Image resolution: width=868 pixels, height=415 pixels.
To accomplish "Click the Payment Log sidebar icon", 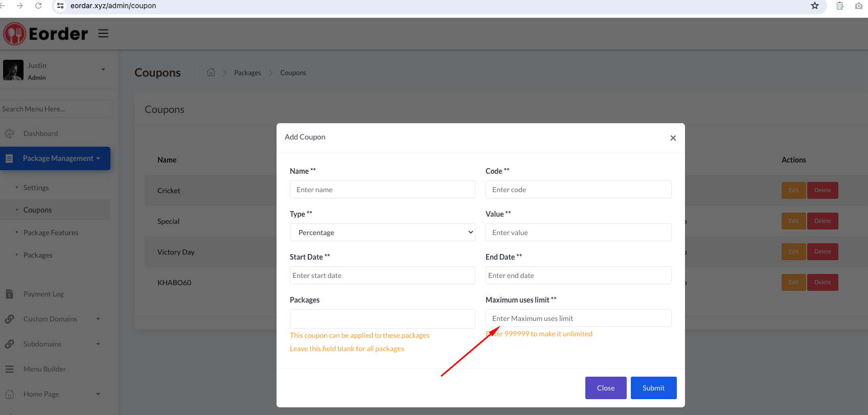I will pyautogui.click(x=9, y=294).
